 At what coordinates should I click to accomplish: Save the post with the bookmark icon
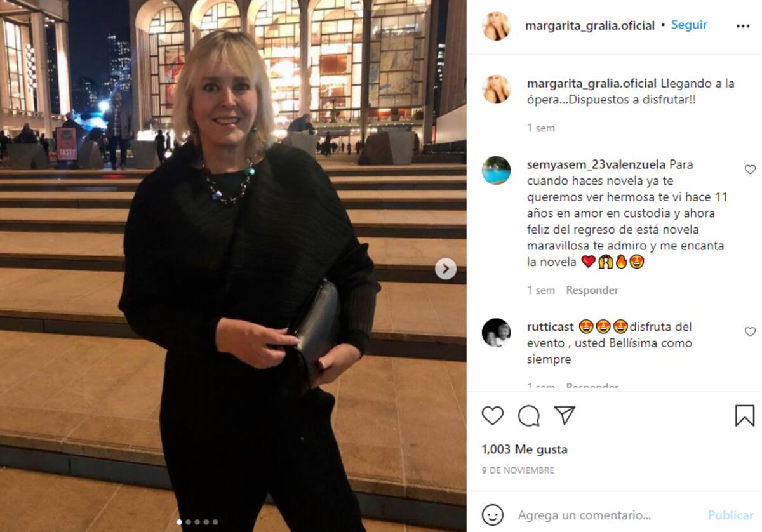[x=744, y=416]
